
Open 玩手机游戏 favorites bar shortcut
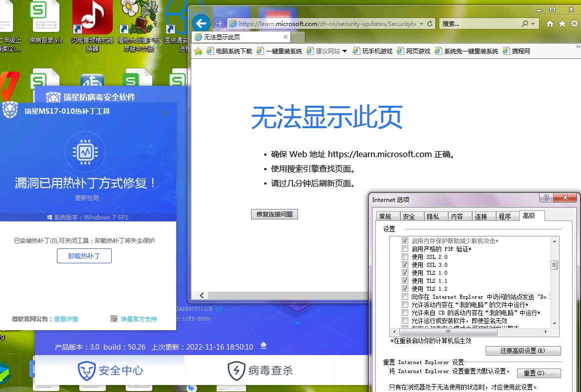coord(372,51)
